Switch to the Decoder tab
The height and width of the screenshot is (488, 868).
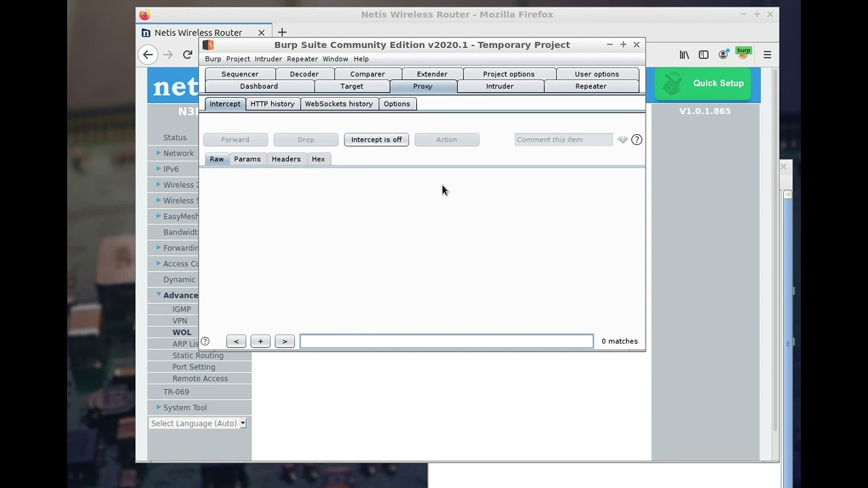[304, 74]
